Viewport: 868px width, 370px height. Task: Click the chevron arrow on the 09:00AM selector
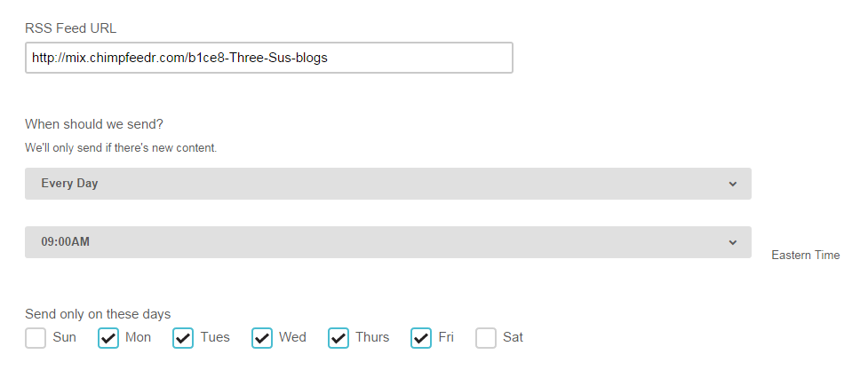(x=733, y=242)
